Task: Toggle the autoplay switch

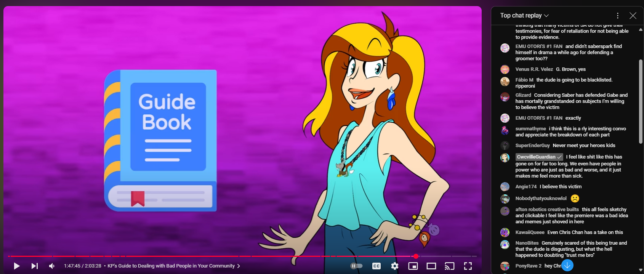Action: [356, 266]
